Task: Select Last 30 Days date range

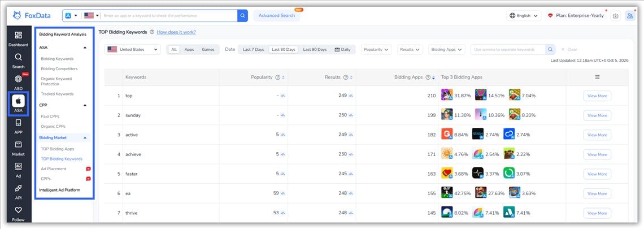Action: 284,49
